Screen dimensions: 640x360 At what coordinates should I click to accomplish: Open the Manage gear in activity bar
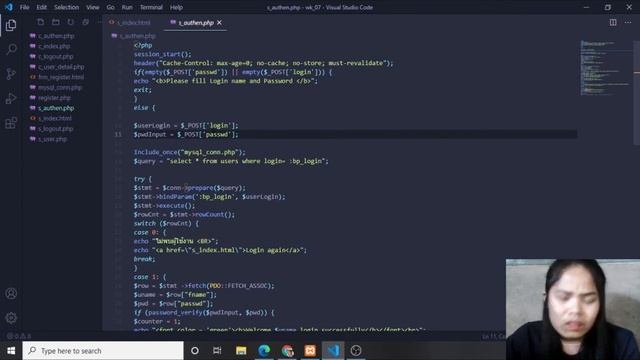click(x=11, y=318)
